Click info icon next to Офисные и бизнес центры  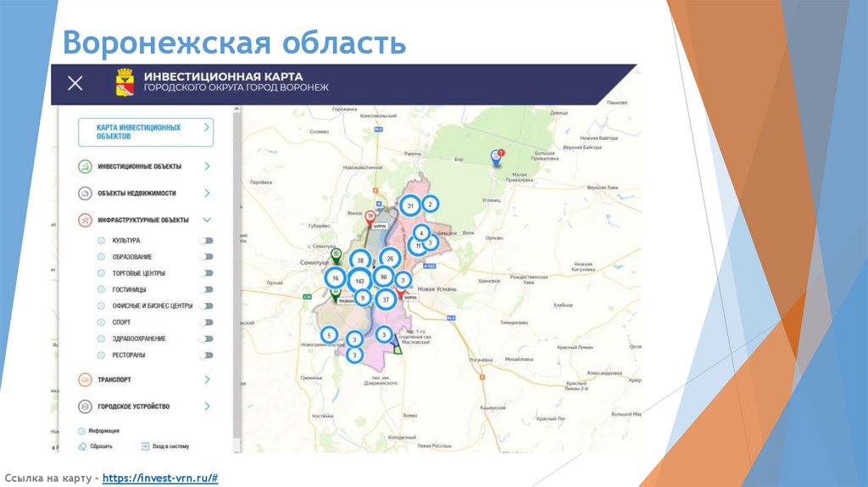point(102,305)
